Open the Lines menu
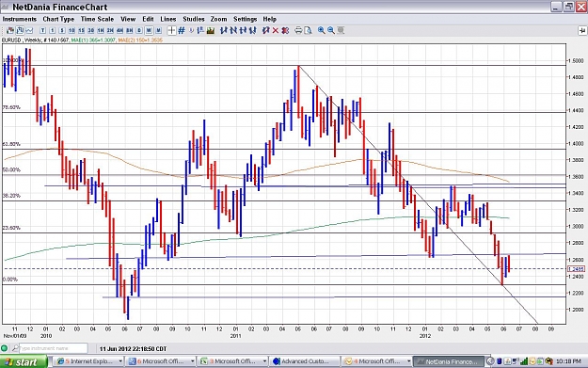Viewport: 588px width, 368px height. coord(168,19)
